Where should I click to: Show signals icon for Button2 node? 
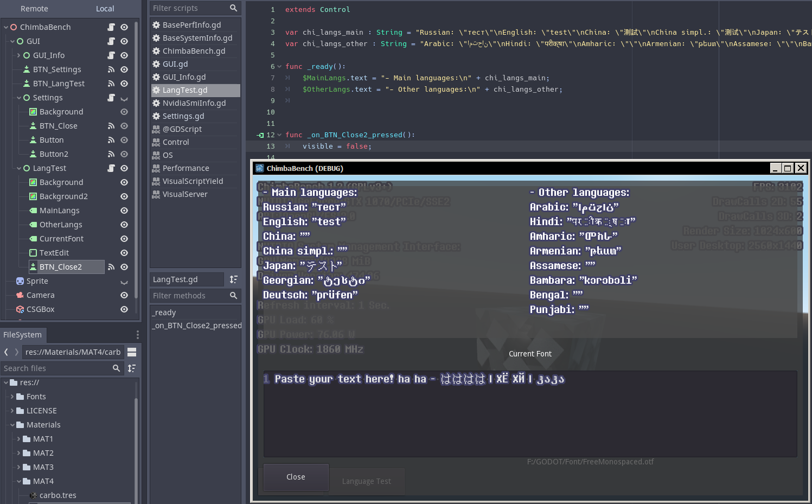[x=111, y=154]
